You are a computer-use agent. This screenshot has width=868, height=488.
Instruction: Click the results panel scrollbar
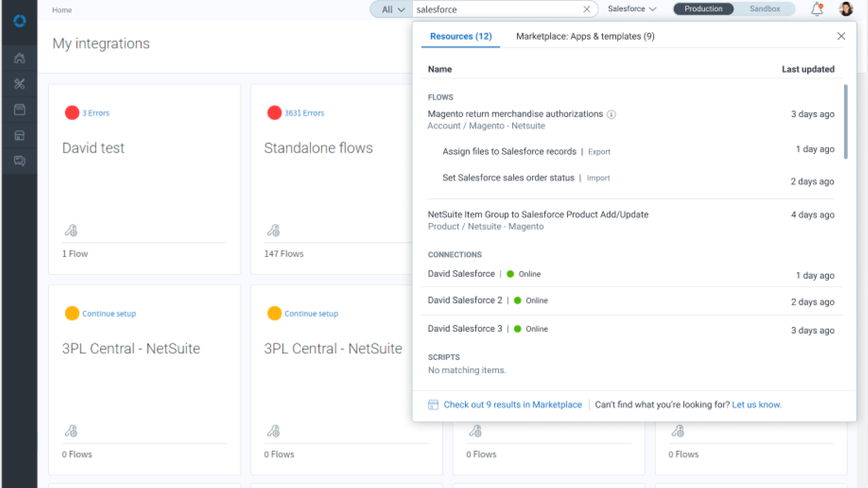(x=845, y=121)
